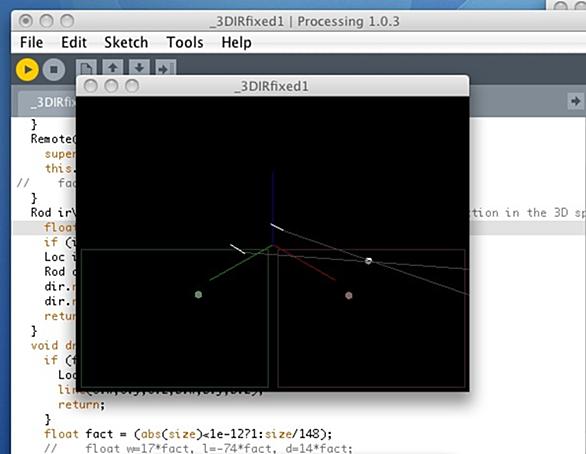Click the 'tion in the 3D sp' comment text

click(528, 213)
